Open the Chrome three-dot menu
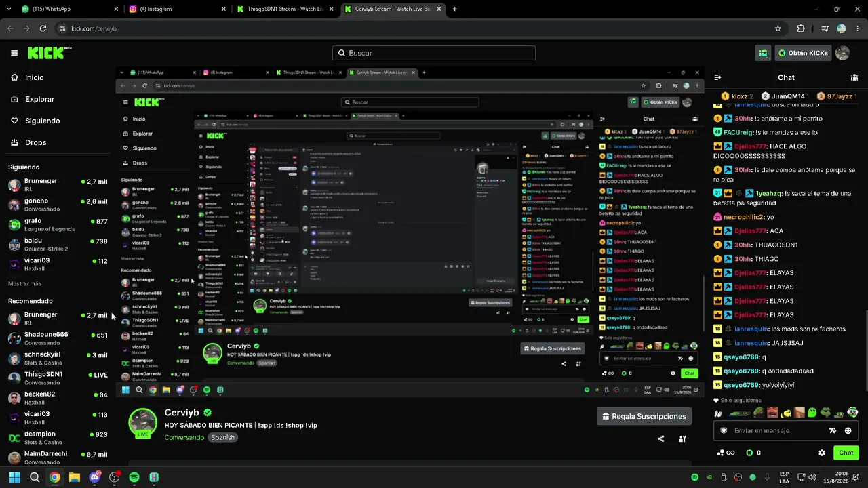This screenshot has width=868, height=488. (858, 28)
